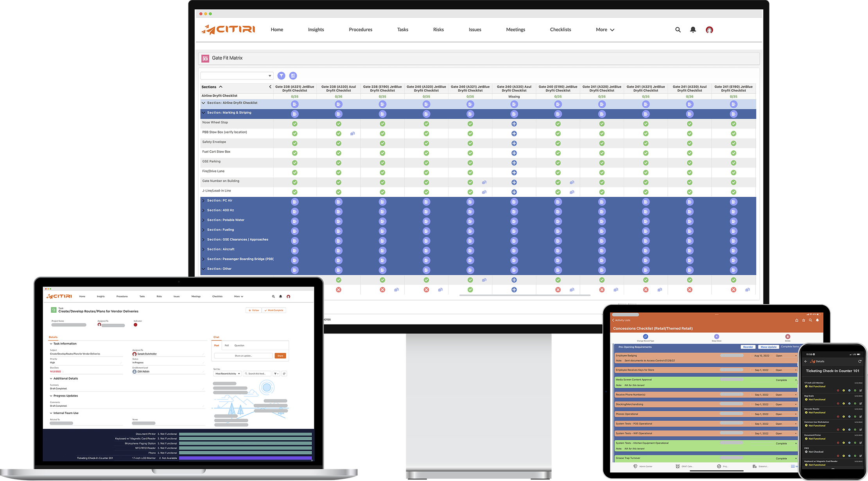Viewport: 868px width, 481px height.
Task: Click the matrix horizontal scrollbar on the monitor
Action: pyautogui.click(x=525, y=295)
